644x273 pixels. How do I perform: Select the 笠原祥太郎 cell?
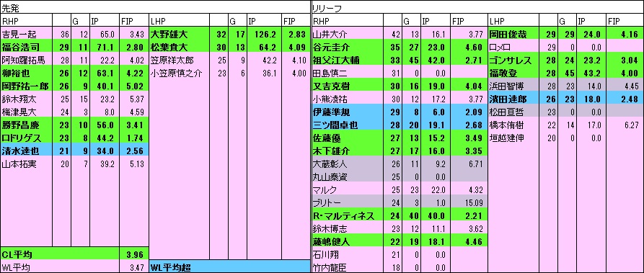(179, 60)
